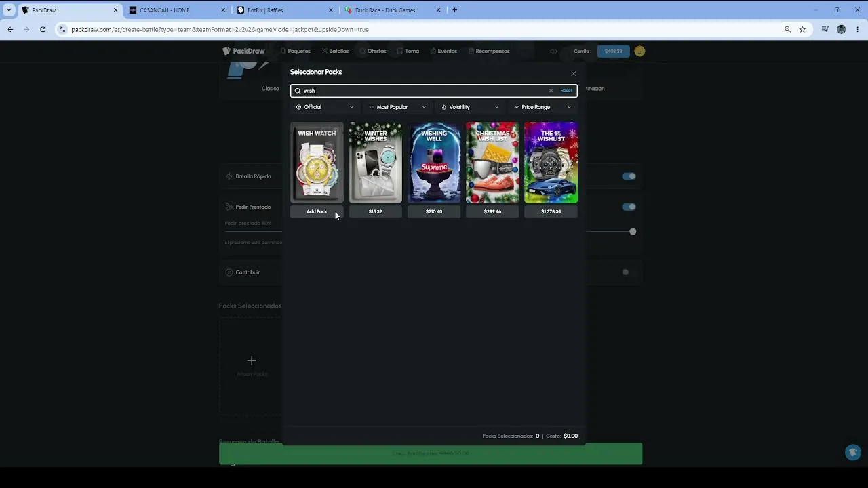Go back with the browser back arrow

tap(10, 30)
